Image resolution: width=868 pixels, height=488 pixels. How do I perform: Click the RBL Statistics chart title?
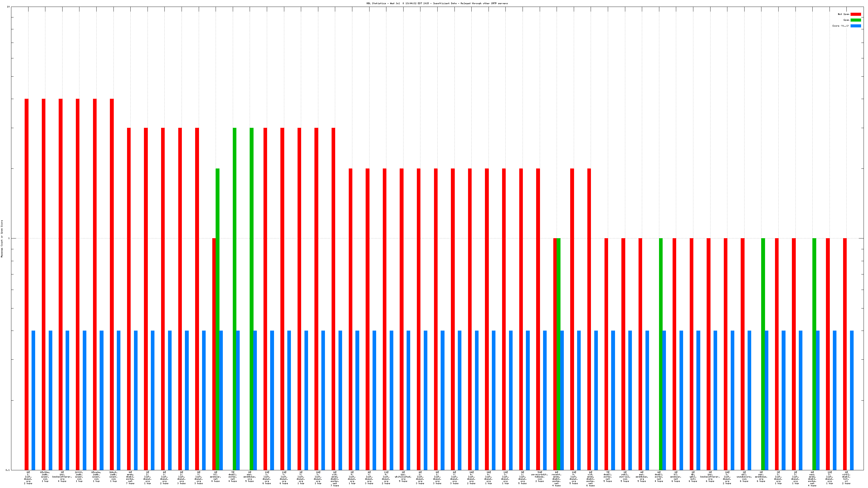tap(437, 3)
